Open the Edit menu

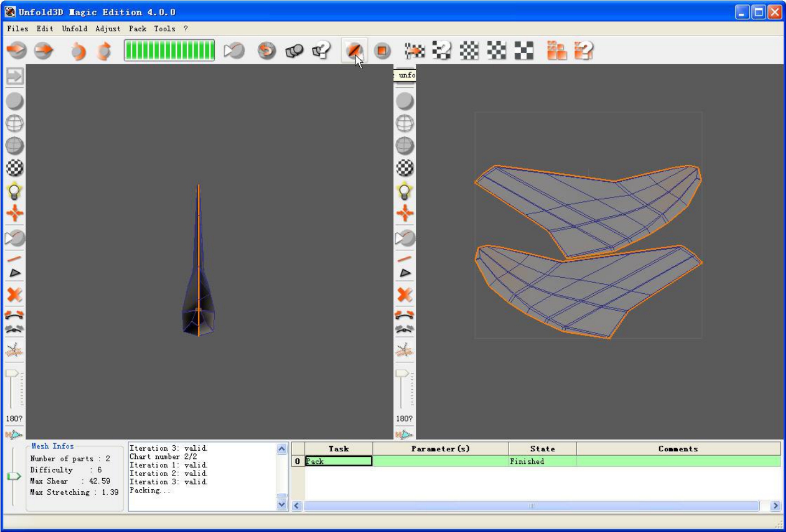[45, 29]
